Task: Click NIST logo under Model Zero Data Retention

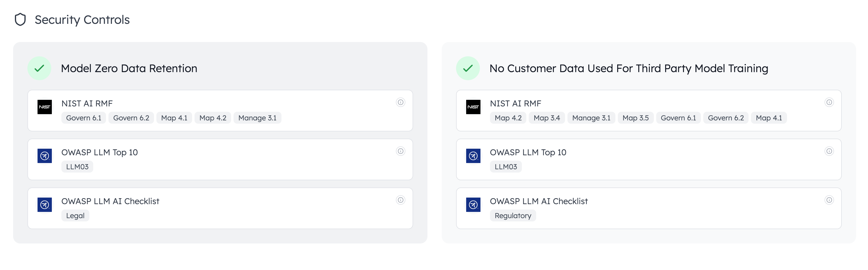Action: [44, 107]
